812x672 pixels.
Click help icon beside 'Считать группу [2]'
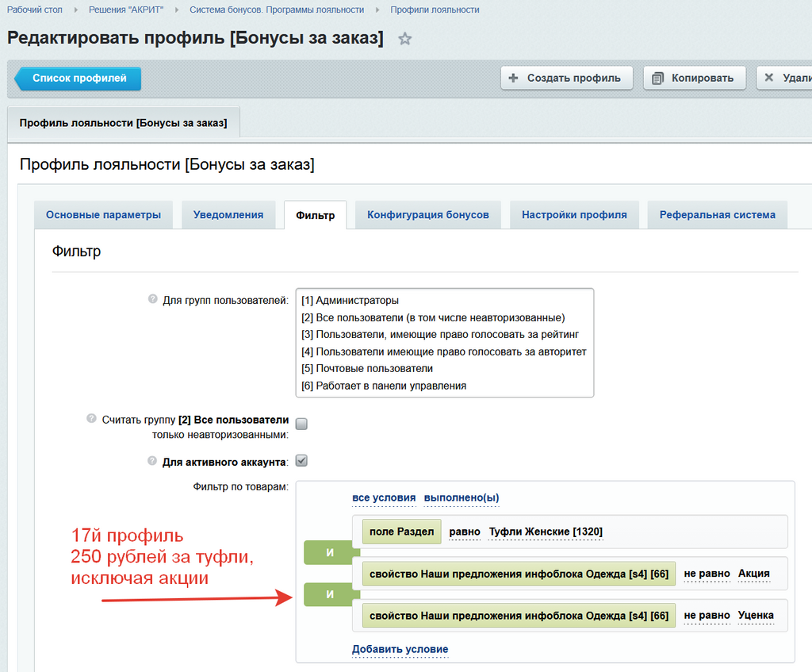[x=92, y=419]
